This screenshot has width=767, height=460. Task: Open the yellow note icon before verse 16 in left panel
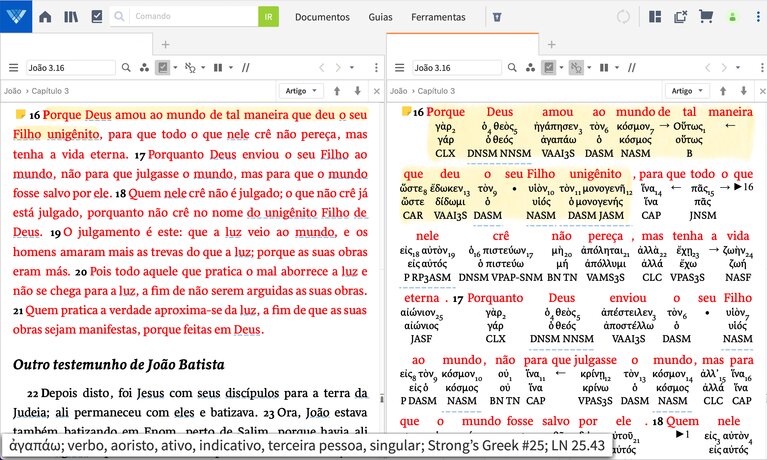coord(20,114)
